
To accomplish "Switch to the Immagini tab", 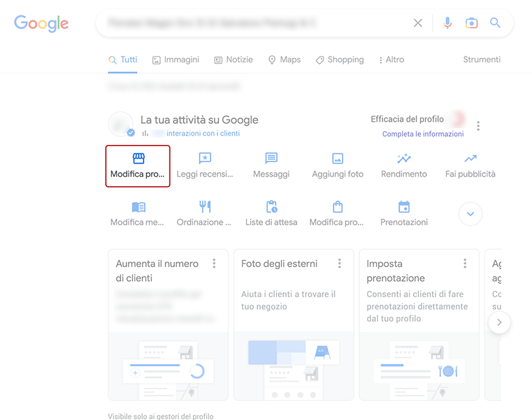I will (176, 60).
